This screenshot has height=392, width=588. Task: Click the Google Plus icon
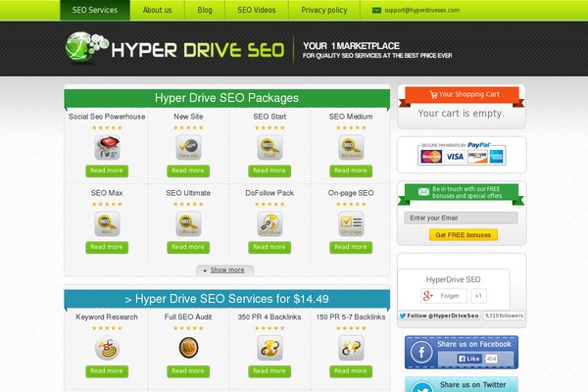point(428,296)
